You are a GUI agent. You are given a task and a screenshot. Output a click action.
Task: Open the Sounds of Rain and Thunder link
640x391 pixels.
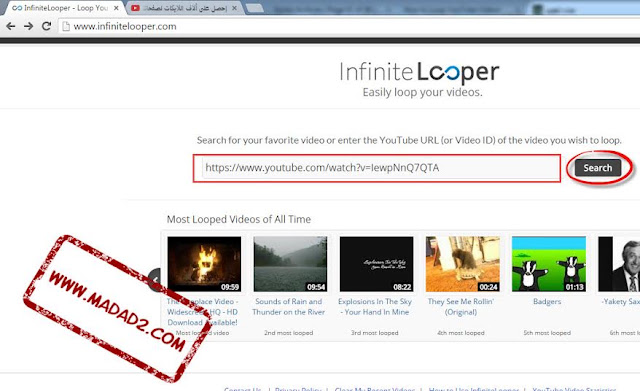tap(289, 307)
